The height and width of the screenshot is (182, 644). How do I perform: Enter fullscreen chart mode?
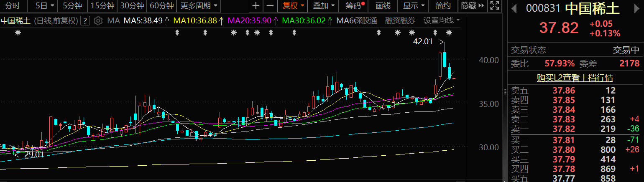(x=494, y=6)
